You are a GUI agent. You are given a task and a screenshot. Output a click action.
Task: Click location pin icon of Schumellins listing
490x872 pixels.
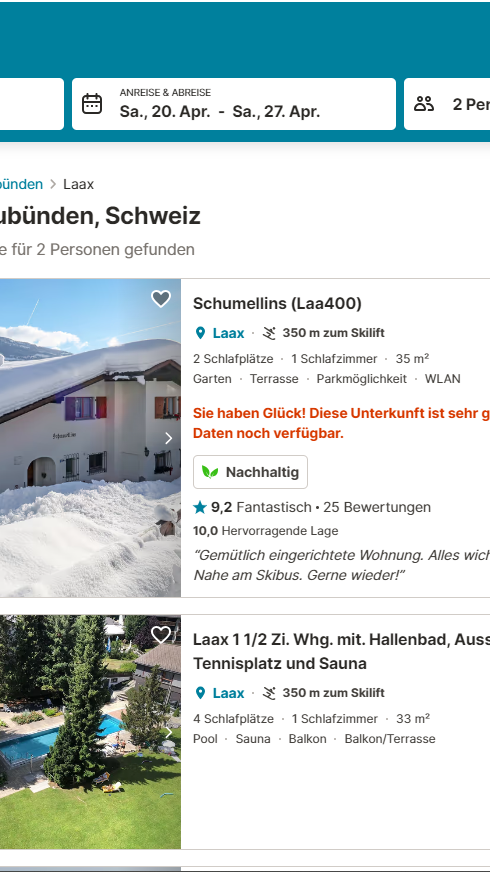[200, 333]
